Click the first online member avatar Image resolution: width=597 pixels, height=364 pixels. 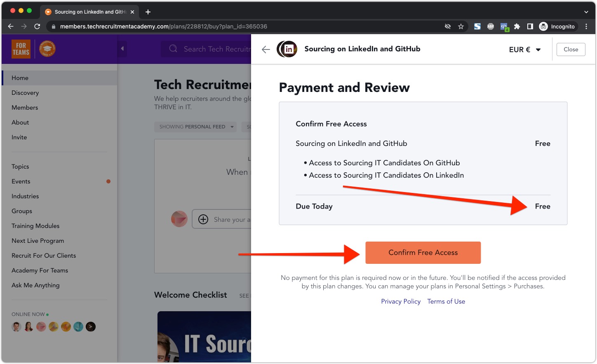(x=16, y=327)
